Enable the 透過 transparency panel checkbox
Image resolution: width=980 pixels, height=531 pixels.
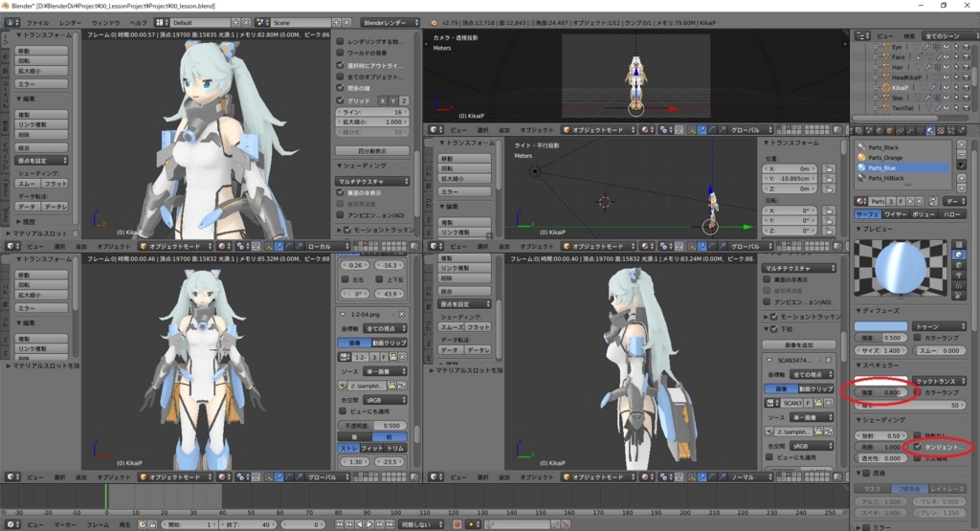click(866, 473)
